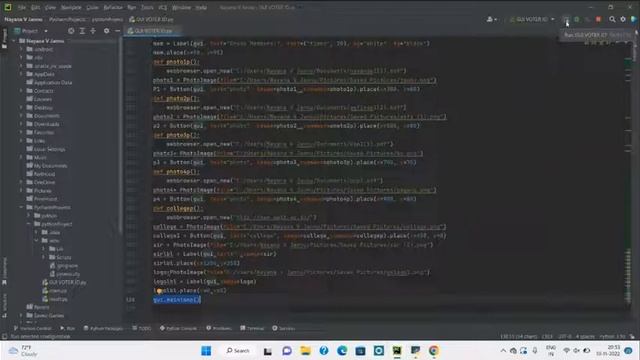Click the Run with Coverage icon
Viewport: 640px width, 360px height.
click(587, 19)
